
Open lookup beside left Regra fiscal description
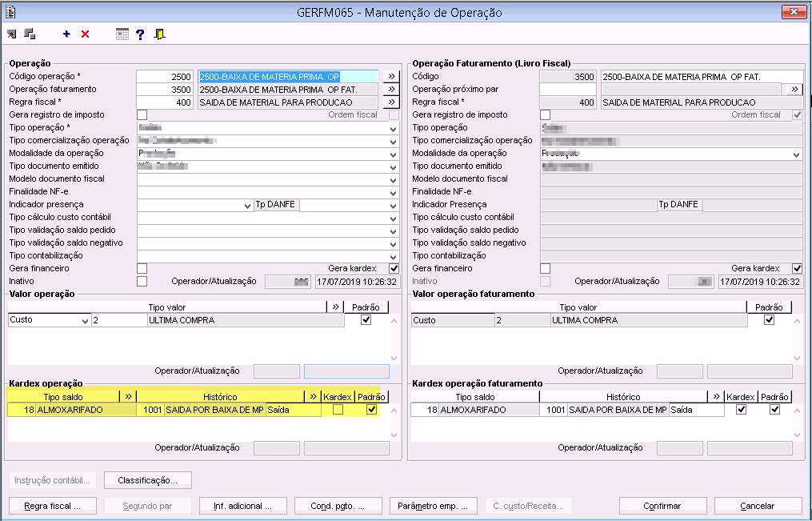coord(391,102)
